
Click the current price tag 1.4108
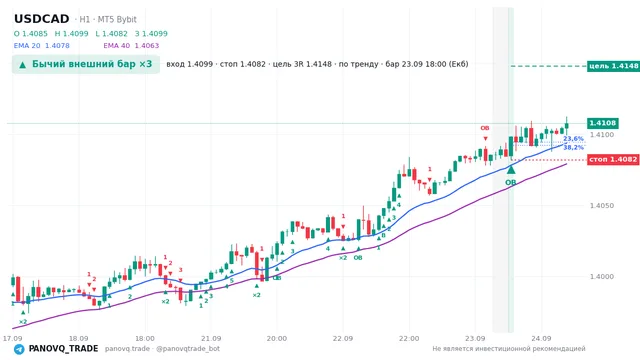(602, 123)
